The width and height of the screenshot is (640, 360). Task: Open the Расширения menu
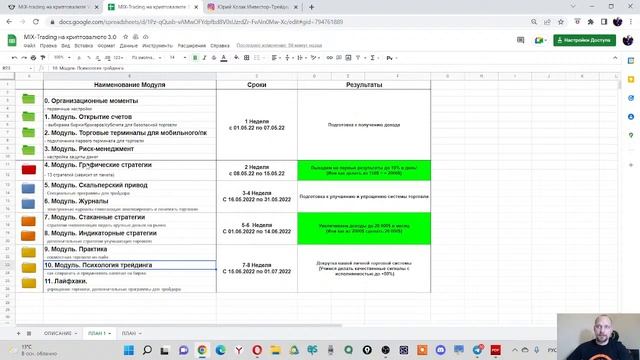[x=191, y=46]
